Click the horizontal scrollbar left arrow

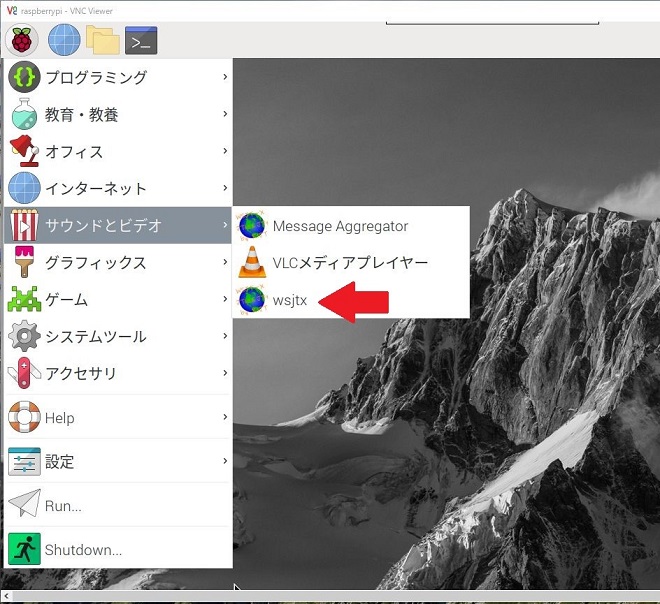tap(6, 596)
